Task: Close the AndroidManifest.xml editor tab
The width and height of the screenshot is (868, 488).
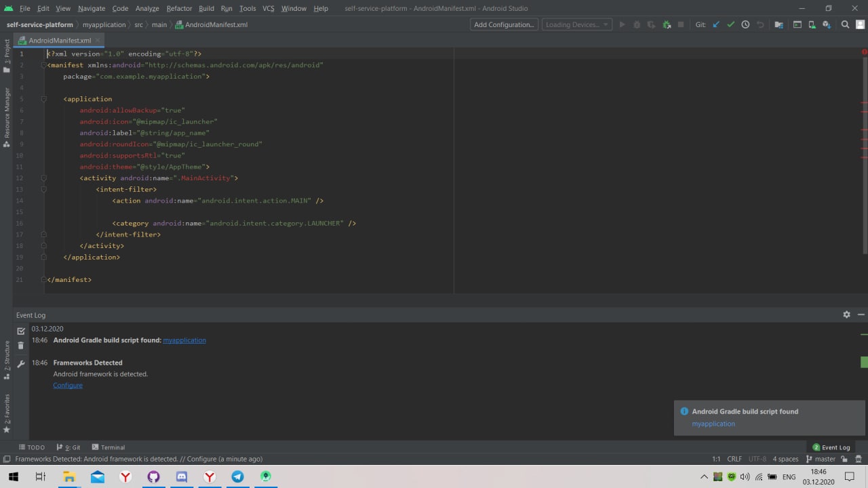Action: click(97, 41)
